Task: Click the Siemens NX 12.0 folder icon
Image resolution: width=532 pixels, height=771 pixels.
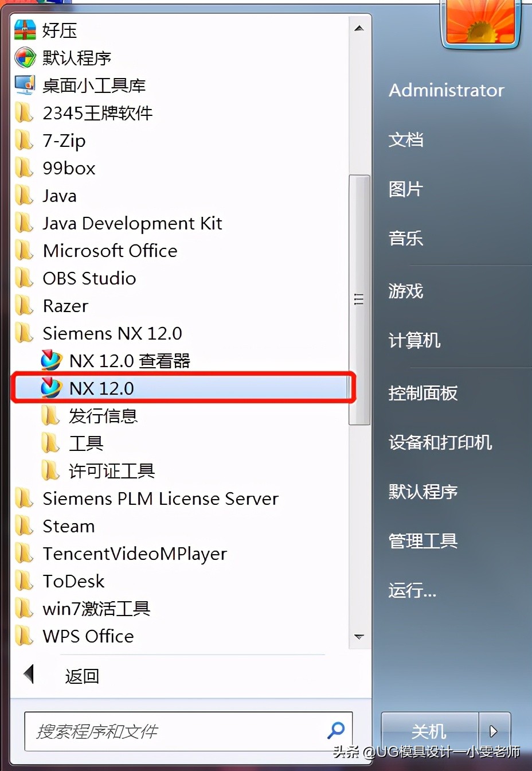Action: click(x=24, y=333)
